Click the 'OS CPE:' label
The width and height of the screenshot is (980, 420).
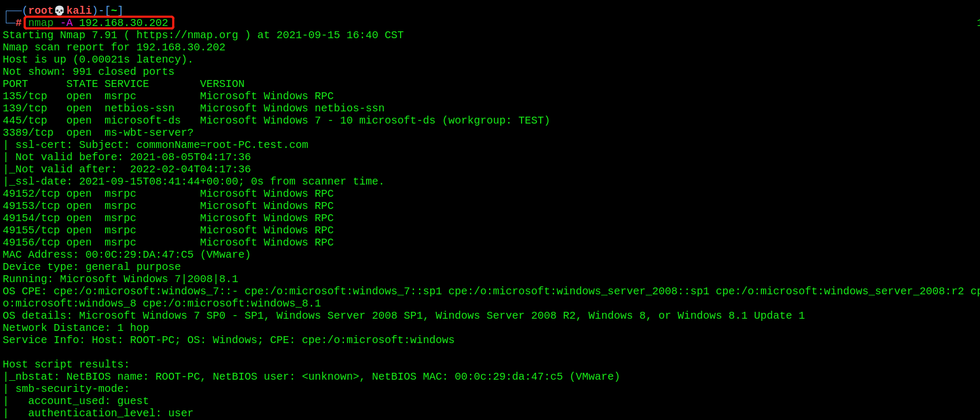(25, 291)
